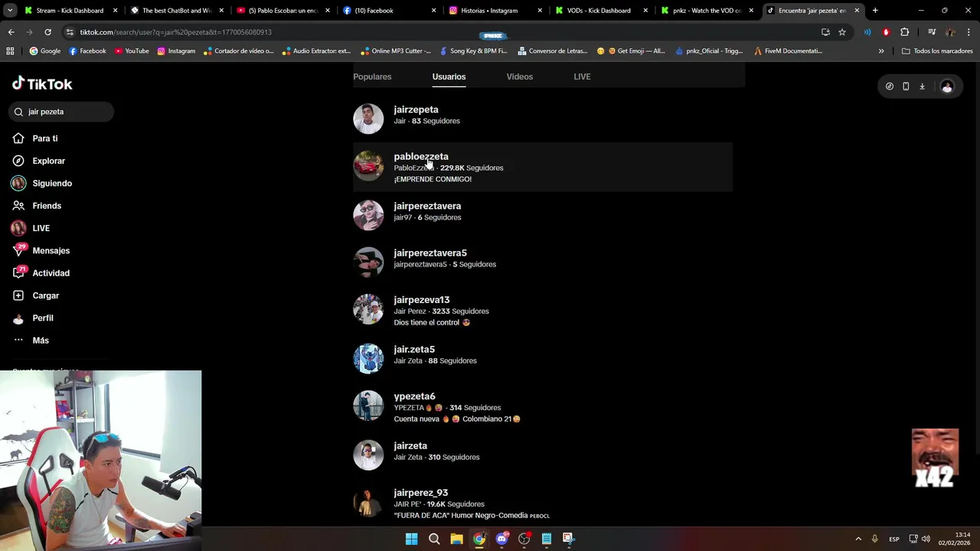This screenshot has height=551, width=980.
Task: Switch to Stream - Kick Dashboard tab
Action: coord(70,11)
